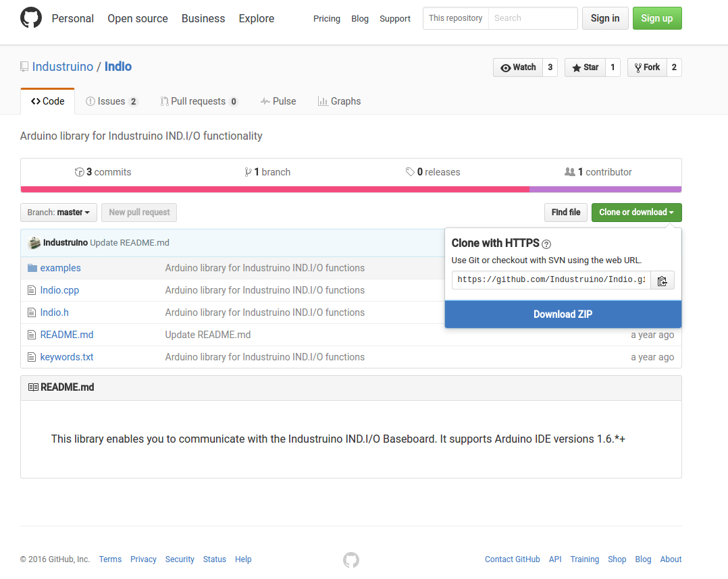Click the people icon beside 1 contributor
728x579 pixels.
tap(570, 172)
